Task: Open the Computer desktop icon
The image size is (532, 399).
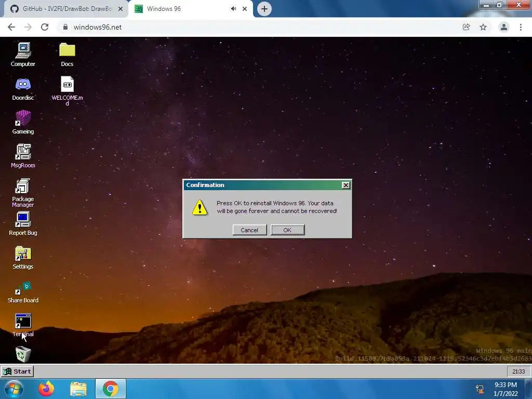Action: pyautogui.click(x=23, y=54)
